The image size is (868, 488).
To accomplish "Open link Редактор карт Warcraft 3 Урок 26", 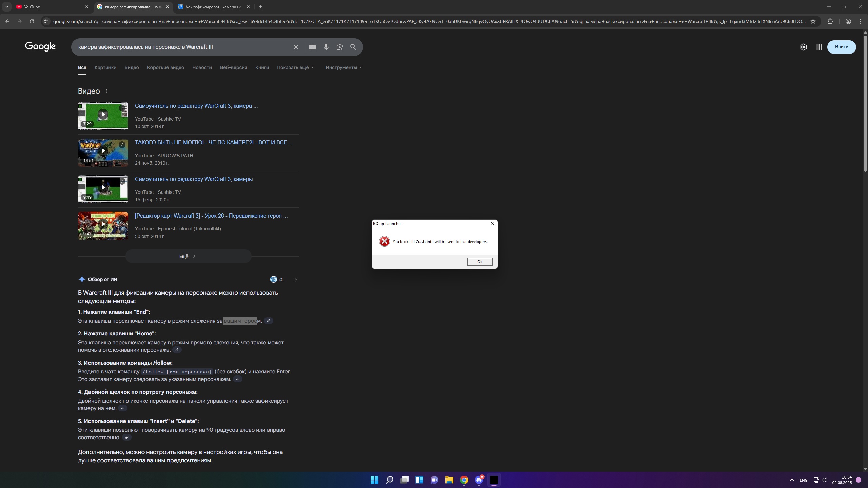I will click(211, 216).
